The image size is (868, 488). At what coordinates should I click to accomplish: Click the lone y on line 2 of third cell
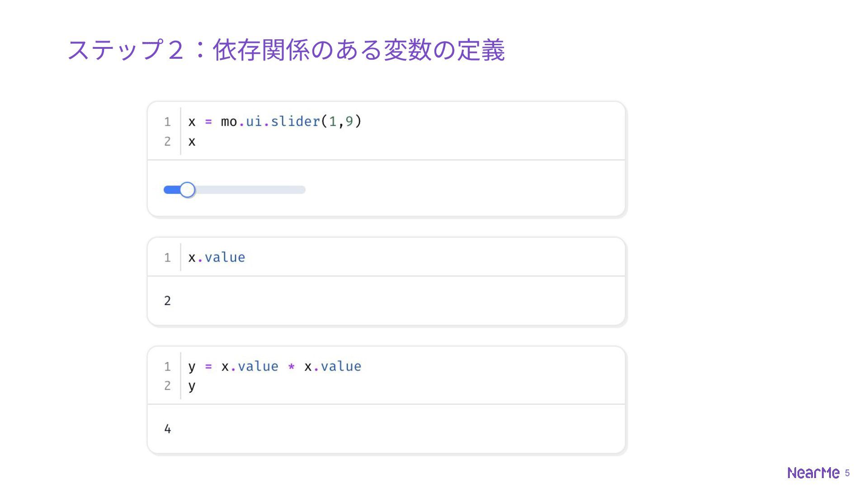(x=192, y=386)
